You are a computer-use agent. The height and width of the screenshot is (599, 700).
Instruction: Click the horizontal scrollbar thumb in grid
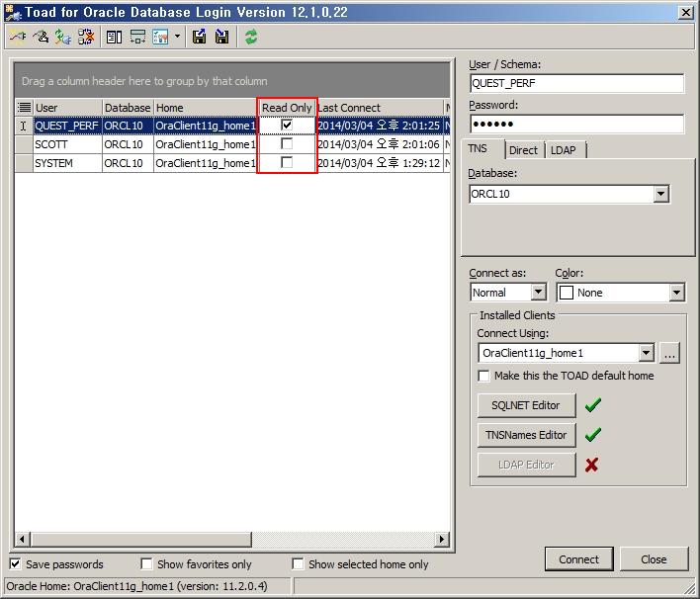coord(140,539)
